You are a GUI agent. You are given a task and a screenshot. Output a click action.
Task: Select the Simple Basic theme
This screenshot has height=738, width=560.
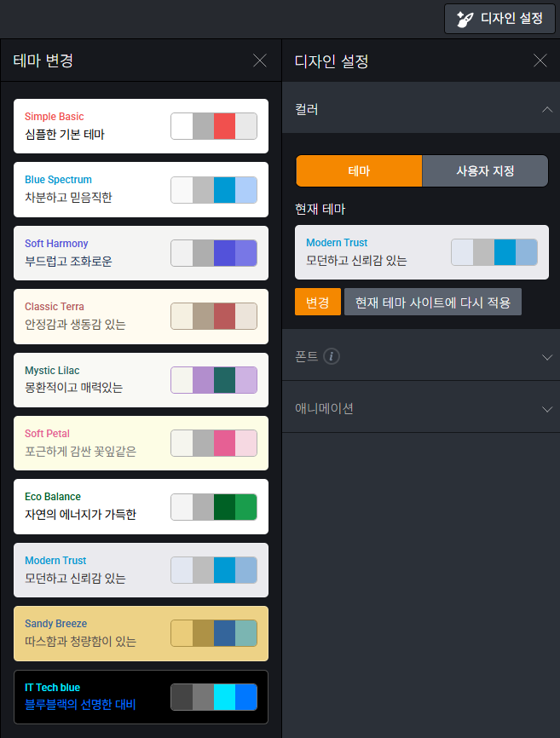[141, 126]
